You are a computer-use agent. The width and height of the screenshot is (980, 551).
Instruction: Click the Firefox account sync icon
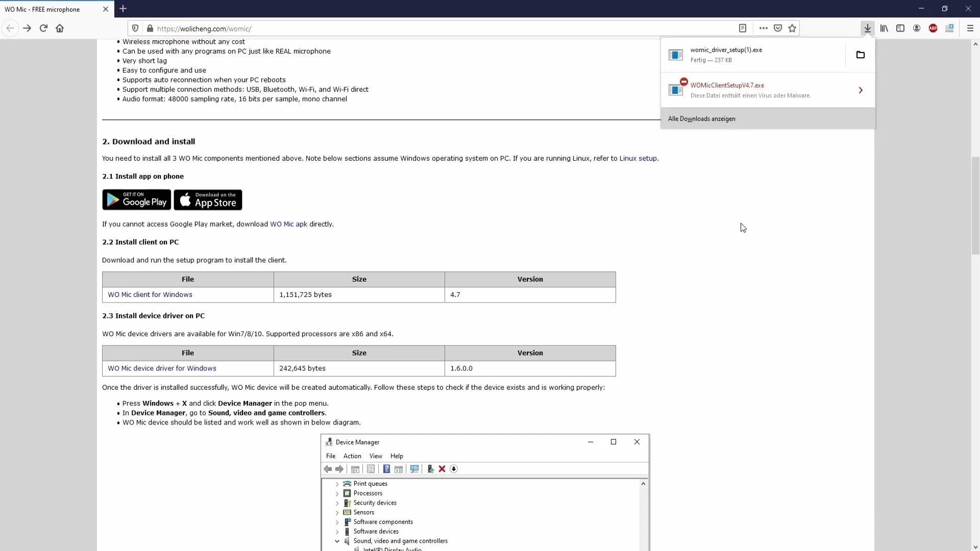point(917,28)
